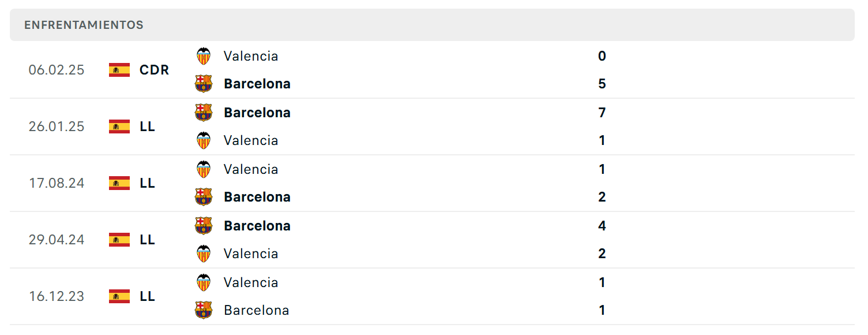
Task: Click the Valencia crest in the 26.01.25 match
Action: [x=204, y=140]
